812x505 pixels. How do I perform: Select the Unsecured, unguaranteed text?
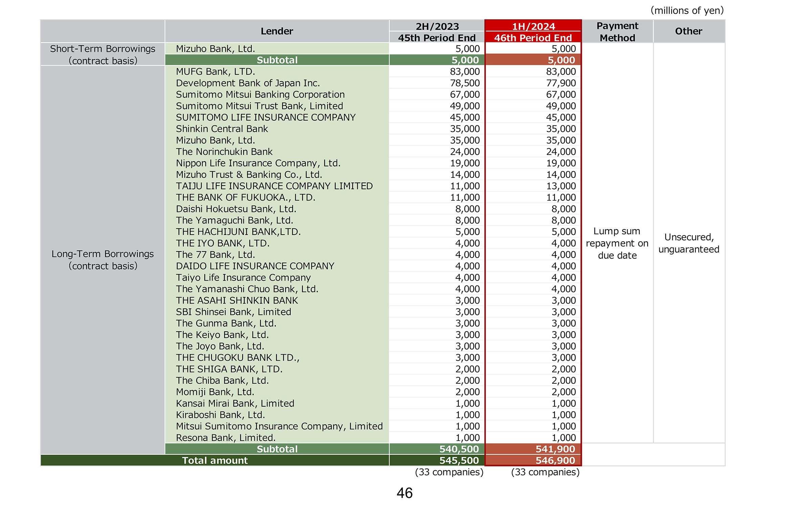tap(689, 243)
